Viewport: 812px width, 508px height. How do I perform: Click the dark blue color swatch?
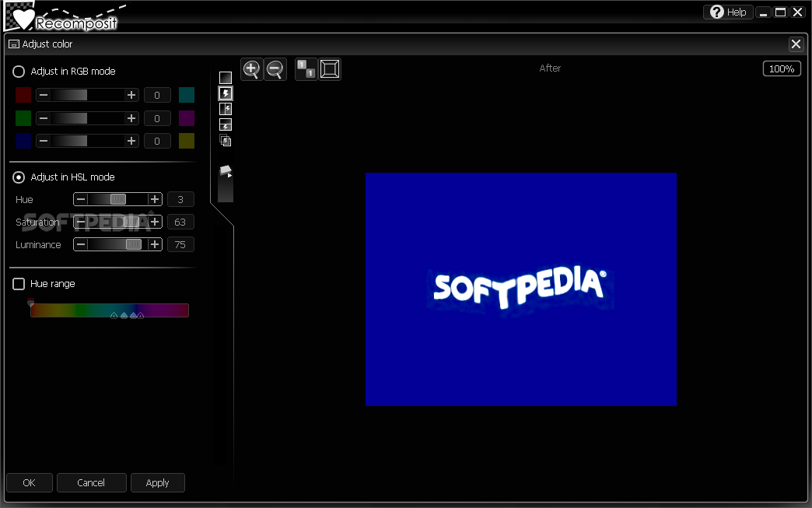[x=23, y=141]
